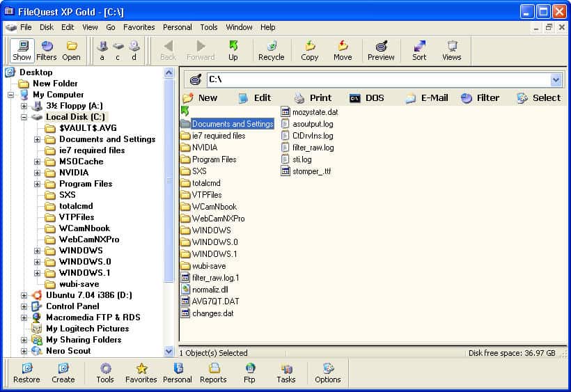The width and height of the screenshot is (571, 392).
Task: Open the Ftp tool in bottom bar
Action: (249, 373)
